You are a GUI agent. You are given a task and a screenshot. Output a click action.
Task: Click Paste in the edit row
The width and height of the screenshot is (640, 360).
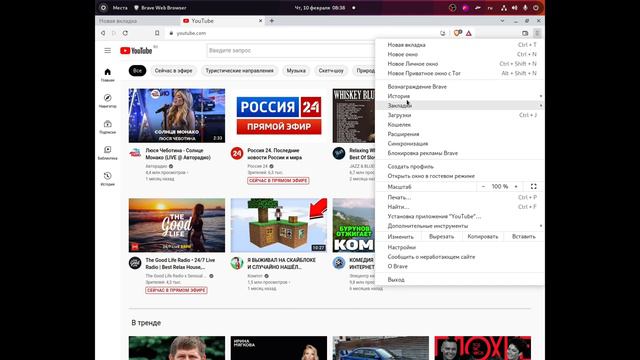pos(524,237)
